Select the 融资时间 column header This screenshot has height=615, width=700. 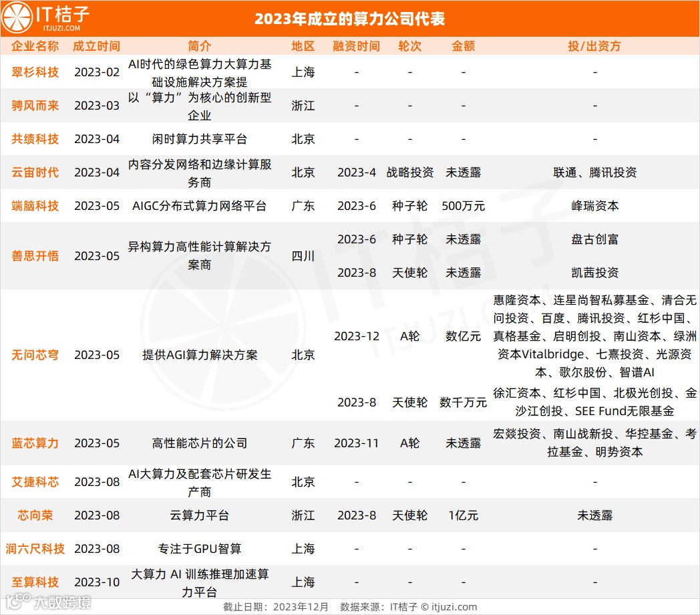tap(356, 46)
